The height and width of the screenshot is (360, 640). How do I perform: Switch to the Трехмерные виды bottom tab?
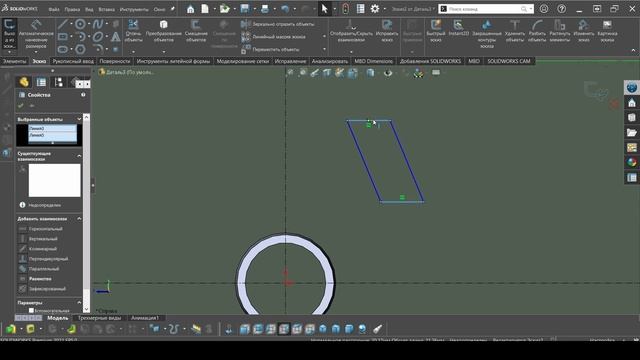(x=99, y=318)
